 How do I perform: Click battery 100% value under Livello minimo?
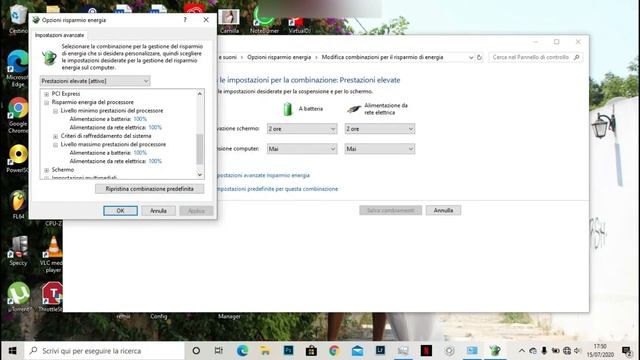[140, 119]
